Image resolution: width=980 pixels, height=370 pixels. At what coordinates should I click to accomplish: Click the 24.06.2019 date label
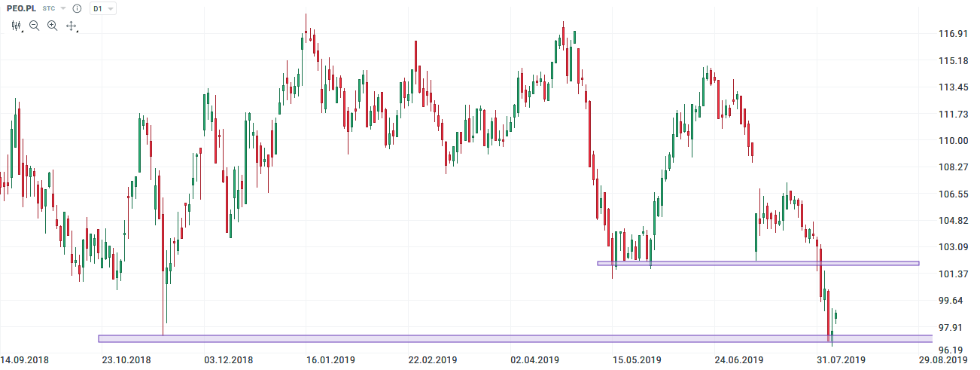coord(739,360)
